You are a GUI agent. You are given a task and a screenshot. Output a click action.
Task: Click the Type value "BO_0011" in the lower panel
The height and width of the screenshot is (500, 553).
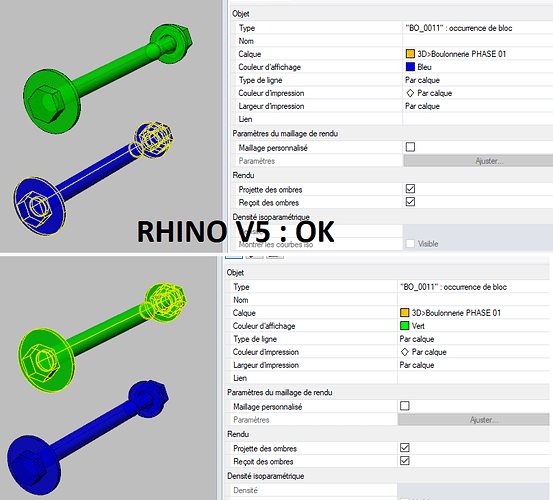453,287
